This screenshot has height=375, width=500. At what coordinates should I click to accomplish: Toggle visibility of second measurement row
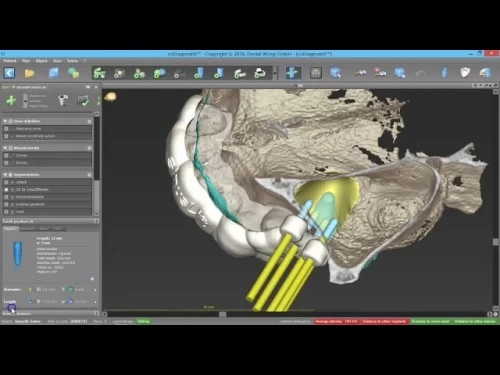click(6, 163)
